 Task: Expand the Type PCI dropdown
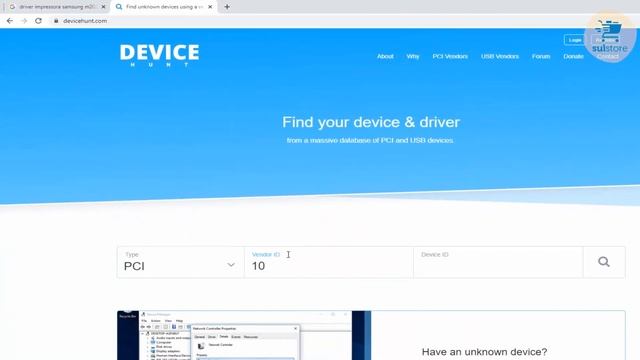180,262
